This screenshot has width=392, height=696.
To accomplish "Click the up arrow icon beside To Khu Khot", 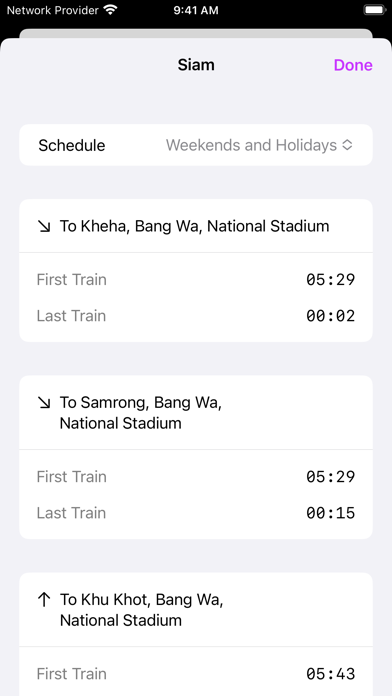I will 44,600.
